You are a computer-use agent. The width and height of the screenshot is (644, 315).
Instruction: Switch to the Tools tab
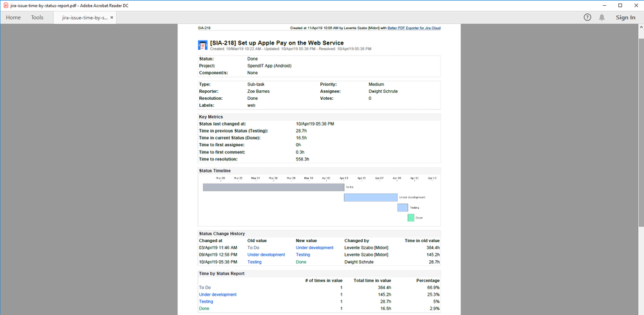coord(37,17)
